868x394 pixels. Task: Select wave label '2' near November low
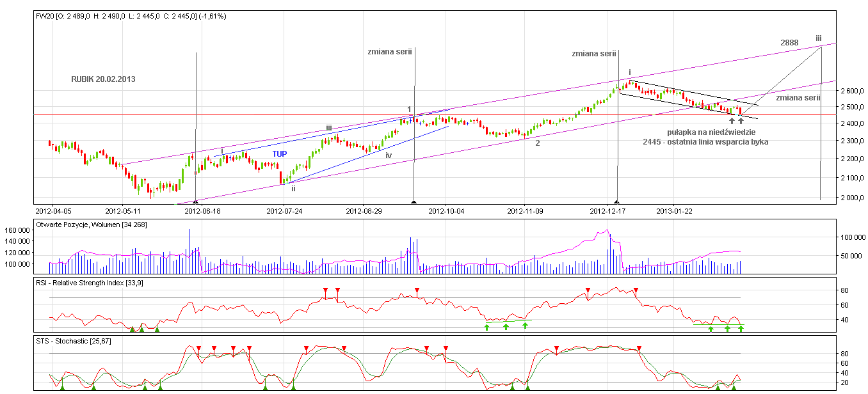[538, 143]
